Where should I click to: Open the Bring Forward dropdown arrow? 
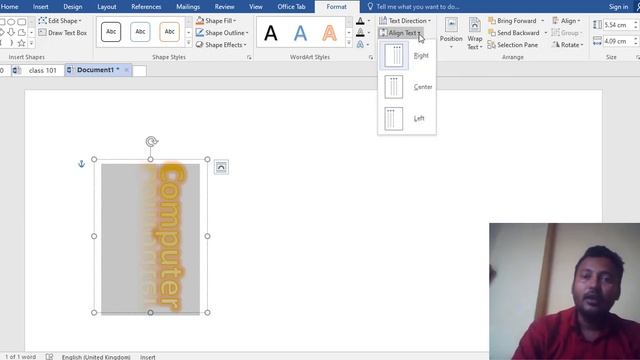click(x=542, y=20)
